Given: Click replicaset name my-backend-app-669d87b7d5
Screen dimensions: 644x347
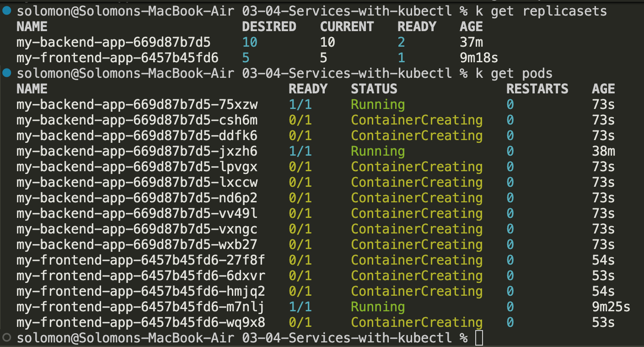Looking at the screenshot, I should click(113, 43).
